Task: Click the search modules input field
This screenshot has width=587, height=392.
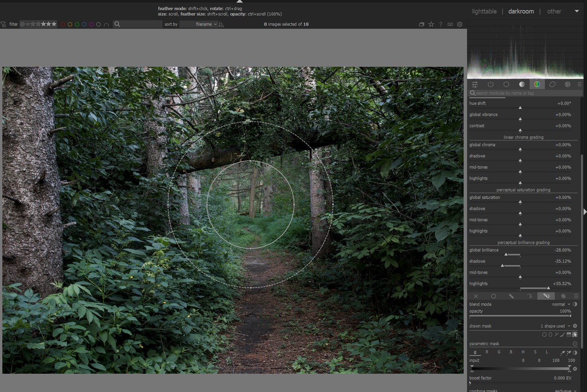Action: pyautogui.click(x=526, y=93)
